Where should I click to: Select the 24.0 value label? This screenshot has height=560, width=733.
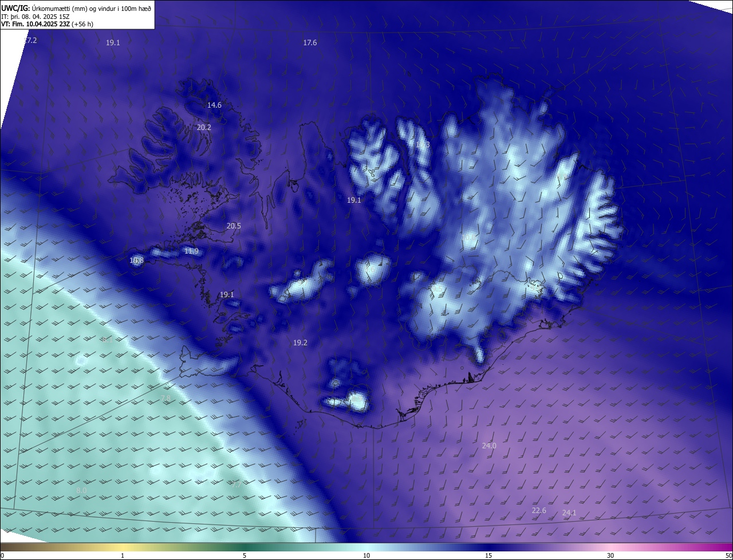489,446
